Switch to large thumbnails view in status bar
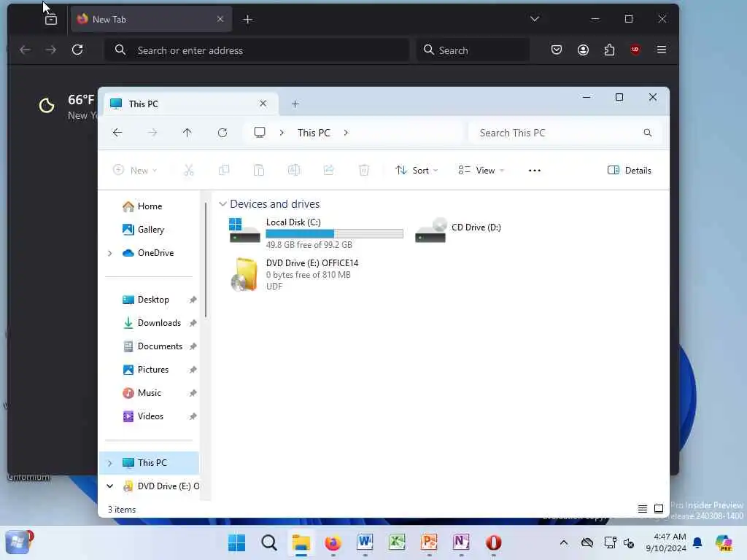Image resolution: width=747 pixels, height=560 pixels. [x=659, y=509]
